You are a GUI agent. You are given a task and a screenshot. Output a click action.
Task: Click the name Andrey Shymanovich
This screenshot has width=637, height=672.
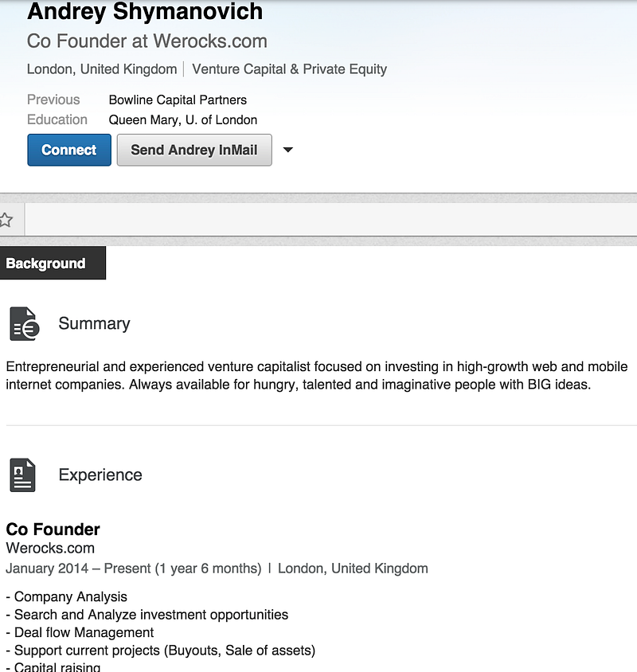pyautogui.click(x=145, y=11)
